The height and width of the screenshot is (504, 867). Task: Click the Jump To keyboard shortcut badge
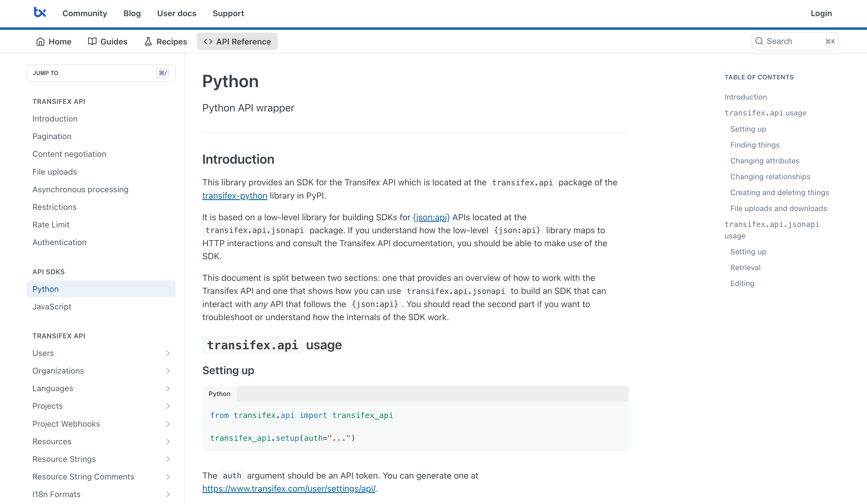coord(163,73)
